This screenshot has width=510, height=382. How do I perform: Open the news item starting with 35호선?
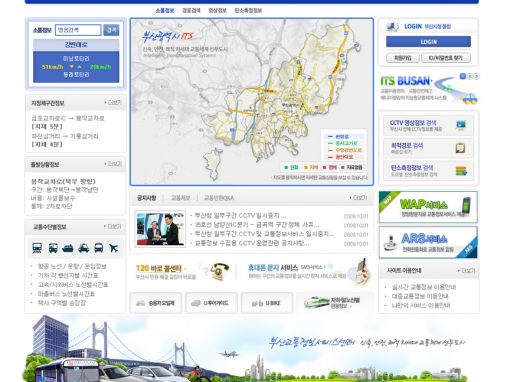(257, 225)
